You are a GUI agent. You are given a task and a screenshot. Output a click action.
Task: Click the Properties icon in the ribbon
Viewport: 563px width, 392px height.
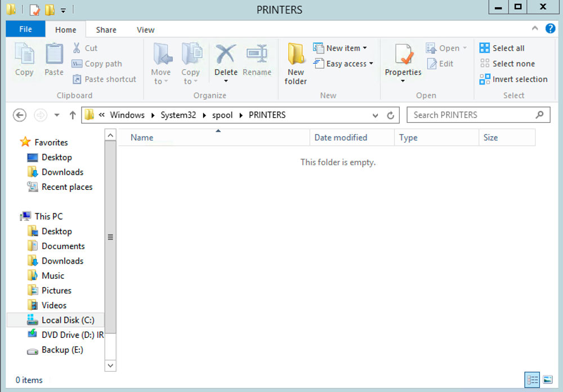point(403,55)
